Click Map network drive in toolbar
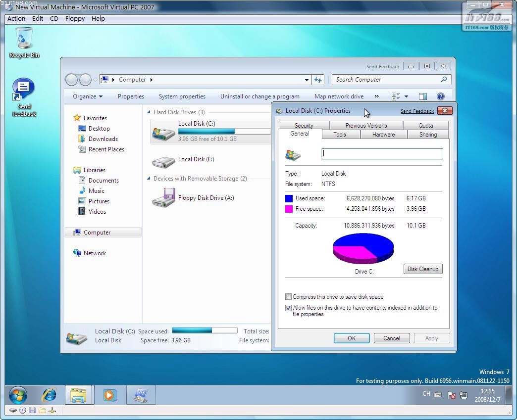This screenshot has height=420, width=517. coord(339,96)
